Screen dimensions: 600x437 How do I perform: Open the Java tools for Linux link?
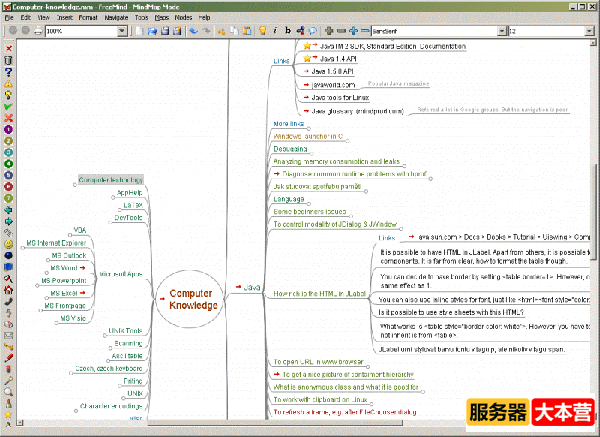pyautogui.click(x=340, y=98)
